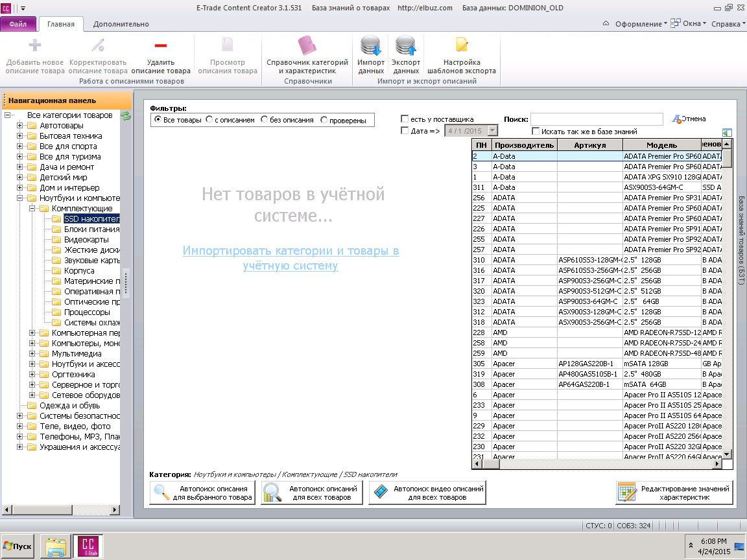Screen dimensions: 747x560
Task: Click the delete product description minus icon
Action: point(161,46)
